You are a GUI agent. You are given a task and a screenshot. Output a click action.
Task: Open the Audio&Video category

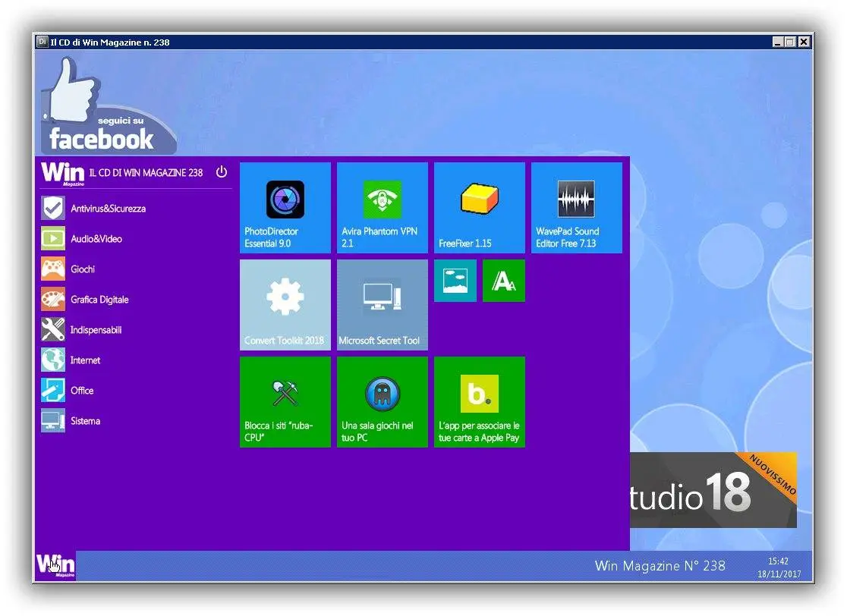[x=81, y=239]
